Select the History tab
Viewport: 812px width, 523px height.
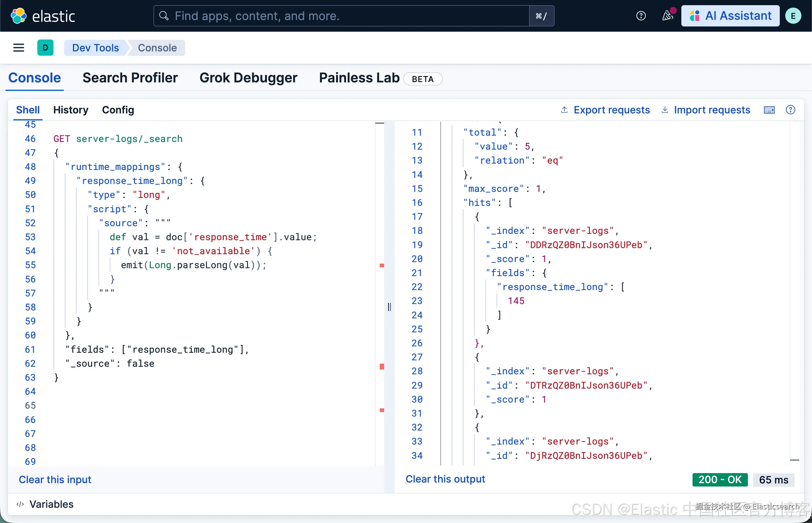(71, 110)
